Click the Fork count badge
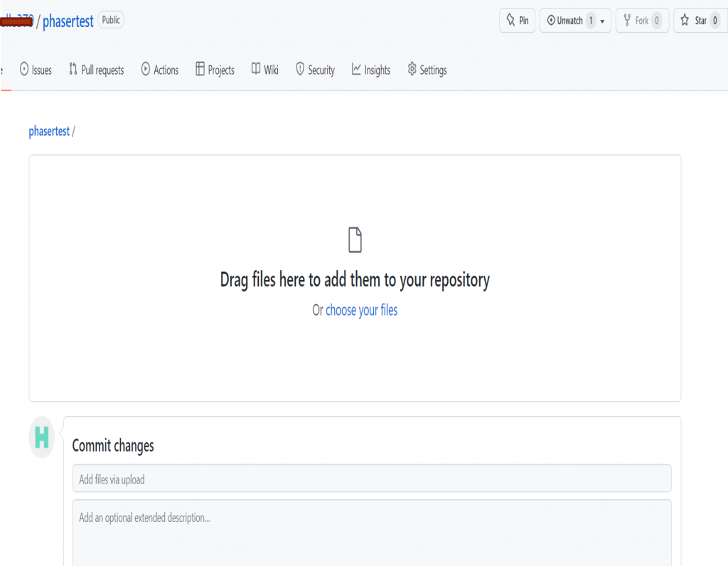This screenshot has height=566, width=728. [x=656, y=21]
